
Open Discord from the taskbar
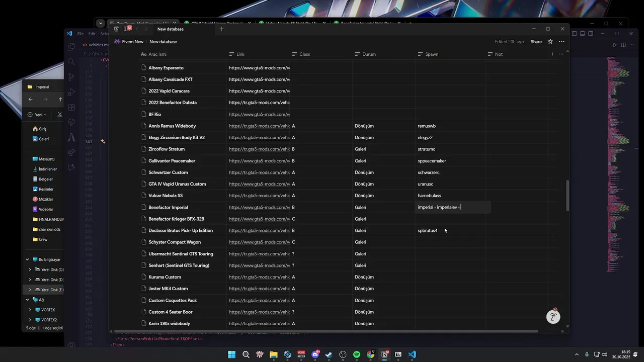tap(315, 354)
